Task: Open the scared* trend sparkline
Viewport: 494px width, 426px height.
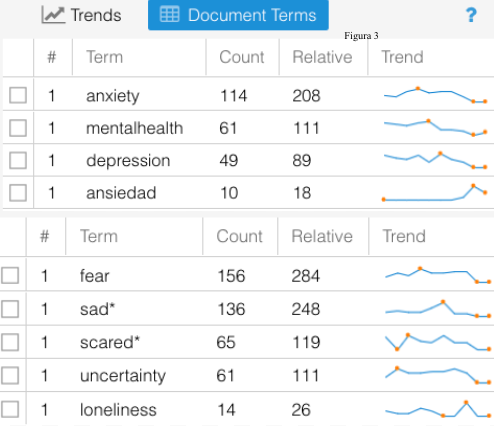Action: (x=437, y=342)
